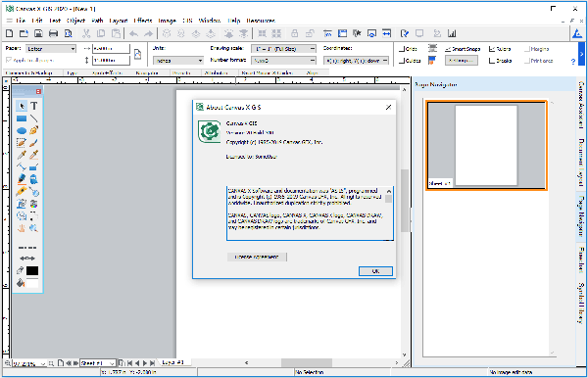Click the horizontal scrollbar thumb
This screenshot has width=588, height=378.
click(x=307, y=362)
